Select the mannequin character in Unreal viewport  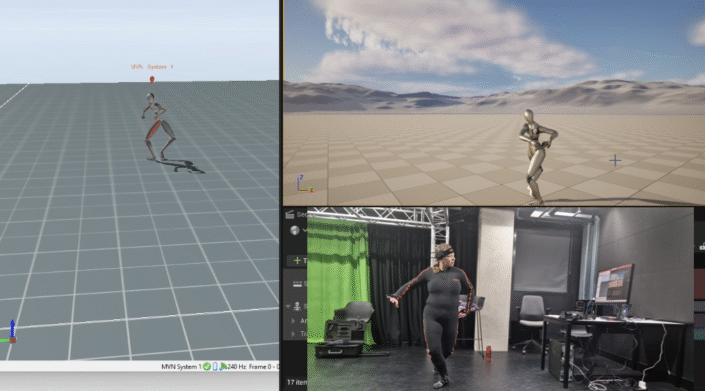tap(537, 156)
